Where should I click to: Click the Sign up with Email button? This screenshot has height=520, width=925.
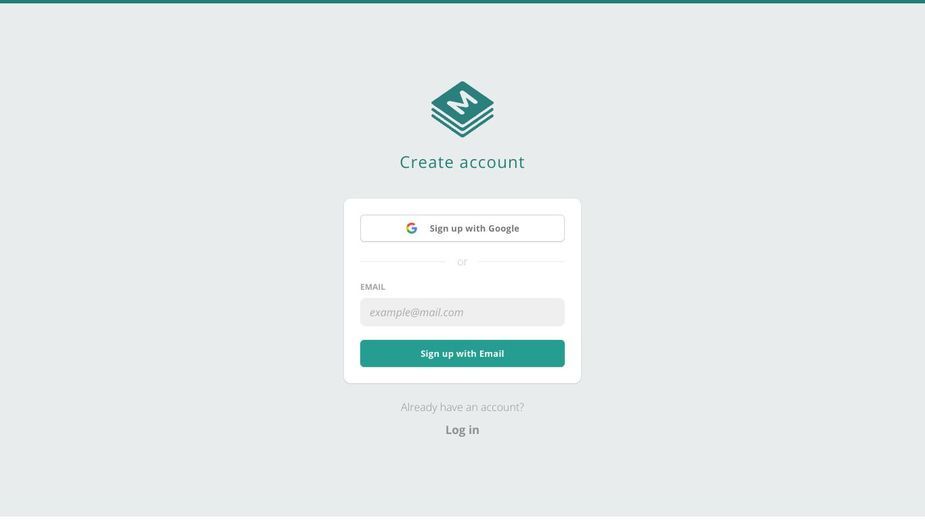(462, 354)
